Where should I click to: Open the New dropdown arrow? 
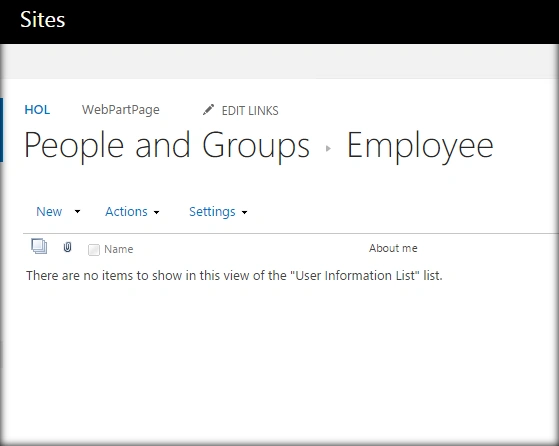point(77,212)
